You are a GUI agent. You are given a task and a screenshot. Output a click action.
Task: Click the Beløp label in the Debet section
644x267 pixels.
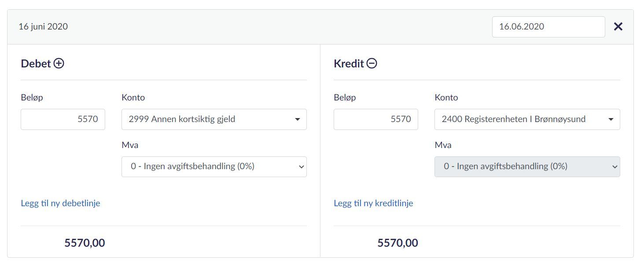32,97
